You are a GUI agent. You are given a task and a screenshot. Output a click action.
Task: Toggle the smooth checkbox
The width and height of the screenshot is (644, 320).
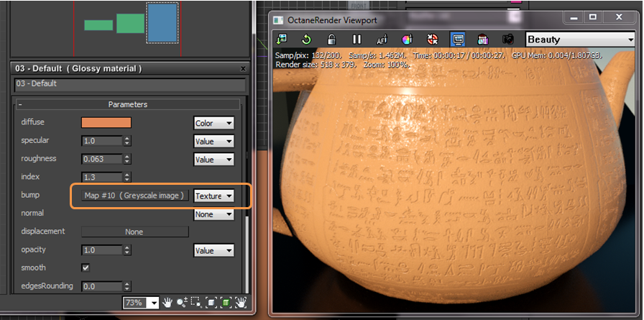pos(86,268)
